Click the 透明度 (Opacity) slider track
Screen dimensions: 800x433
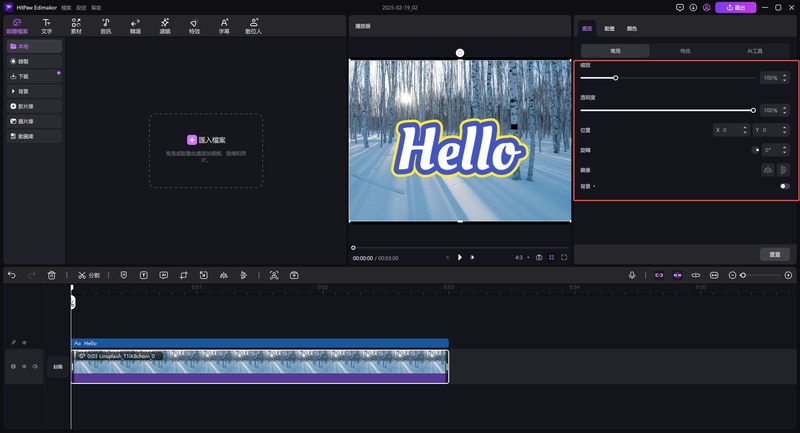(x=666, y=110)
